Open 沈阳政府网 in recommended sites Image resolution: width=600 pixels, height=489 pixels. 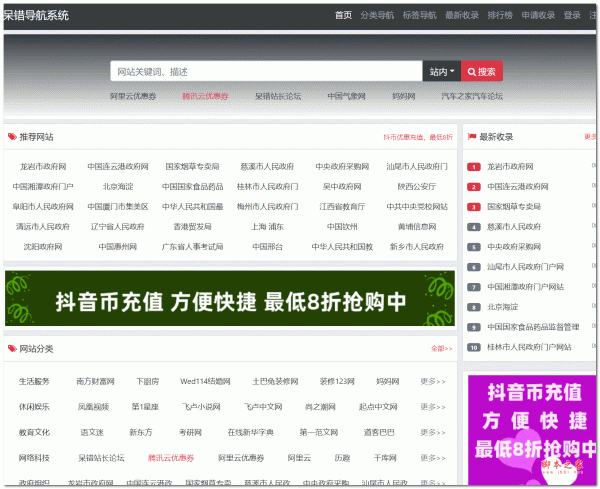point(43,246)
